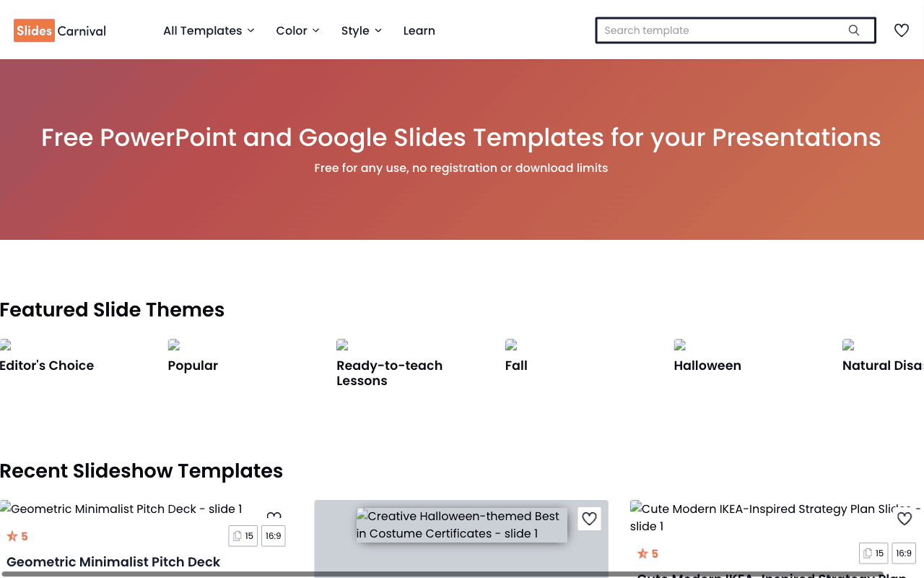
Task: Click the SlidesCarnival logo
Action: 60,30
